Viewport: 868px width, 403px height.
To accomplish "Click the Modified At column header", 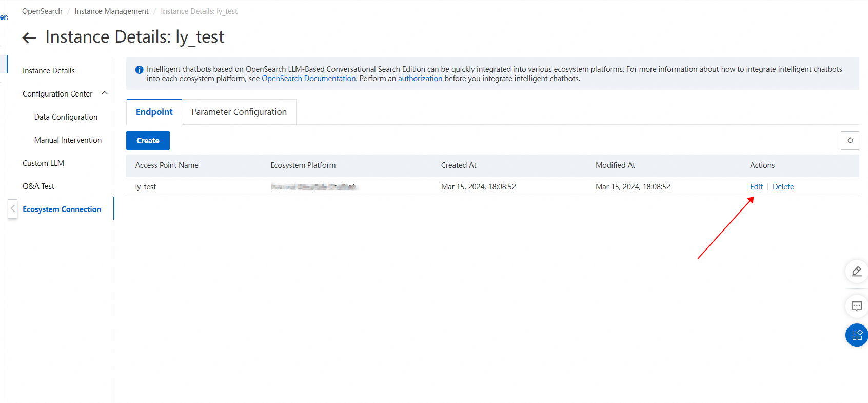I will point(615,165).
